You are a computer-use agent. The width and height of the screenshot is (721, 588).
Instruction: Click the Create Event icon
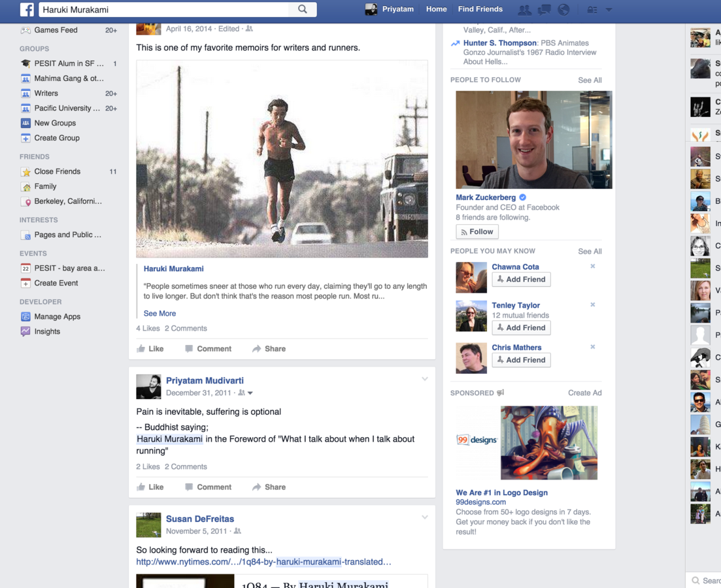coord(25,283)
